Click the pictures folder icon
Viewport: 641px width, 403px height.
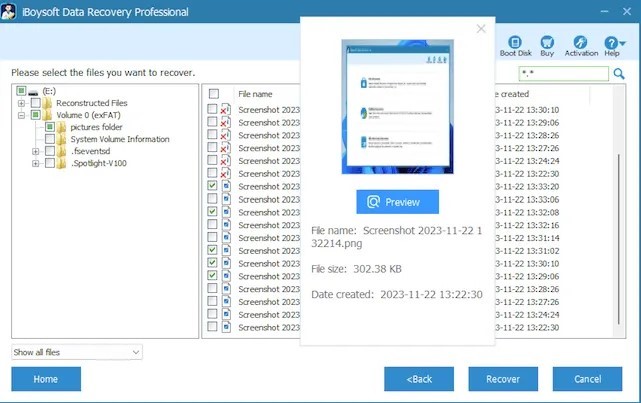(x=61, y=127)
